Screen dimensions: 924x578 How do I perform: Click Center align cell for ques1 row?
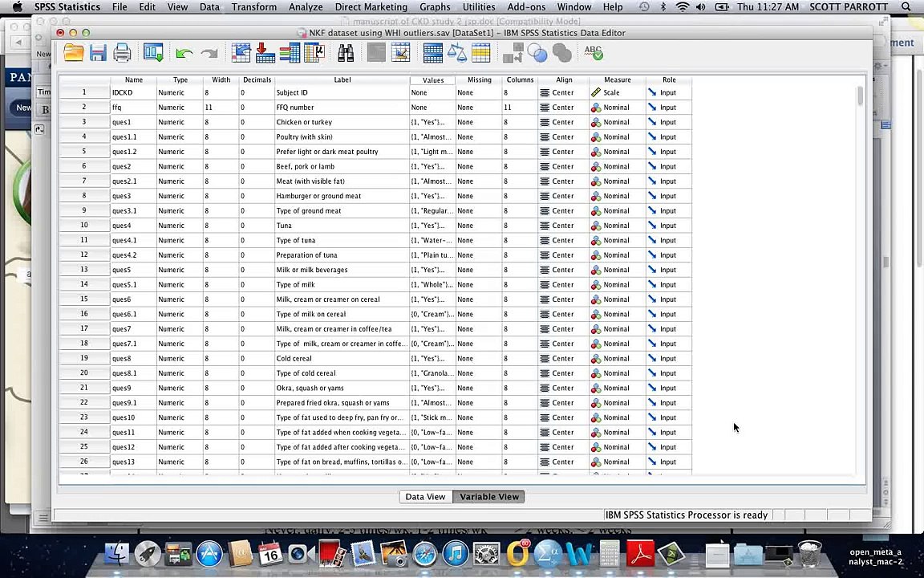click(x=563, y=122)
